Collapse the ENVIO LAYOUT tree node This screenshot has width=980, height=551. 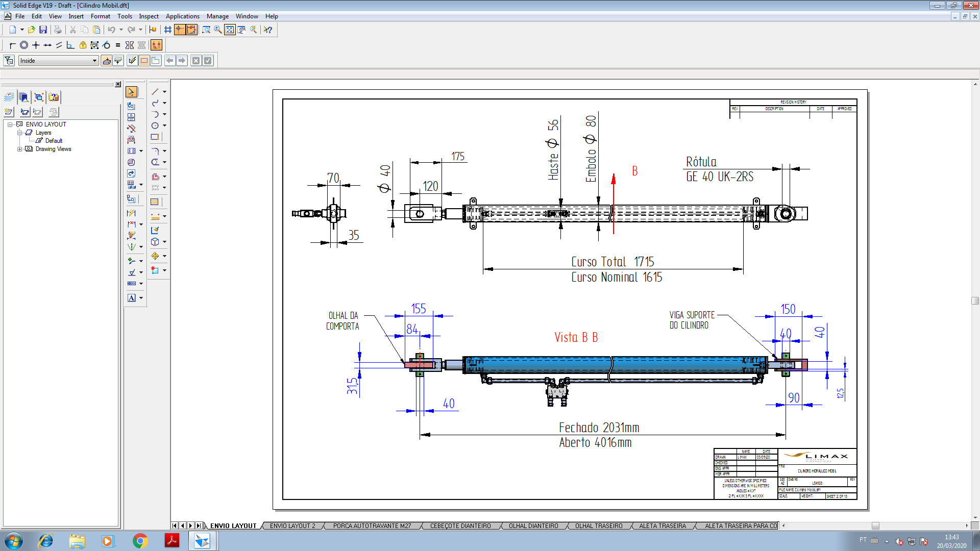10,124
